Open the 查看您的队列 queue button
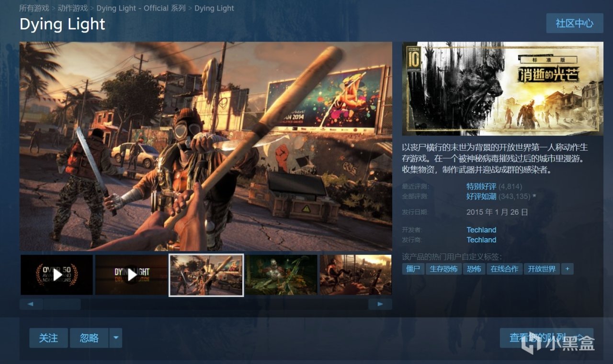Image resolution: width=613 pixels, height=364 pixels. [x=546, y=338]
